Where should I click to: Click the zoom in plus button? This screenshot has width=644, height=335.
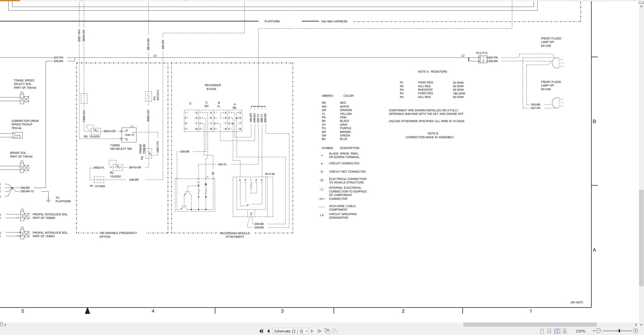click(x=635, y=331)
